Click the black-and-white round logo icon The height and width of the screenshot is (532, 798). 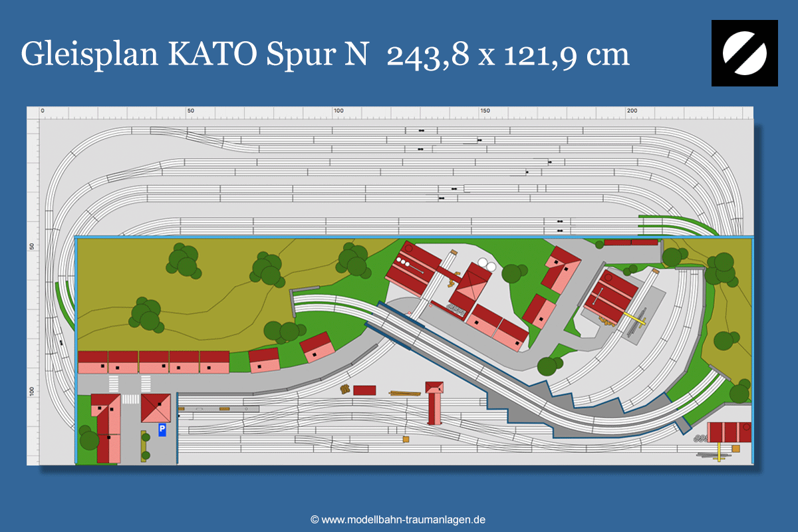pyautogui.click(x=744, y=53)
